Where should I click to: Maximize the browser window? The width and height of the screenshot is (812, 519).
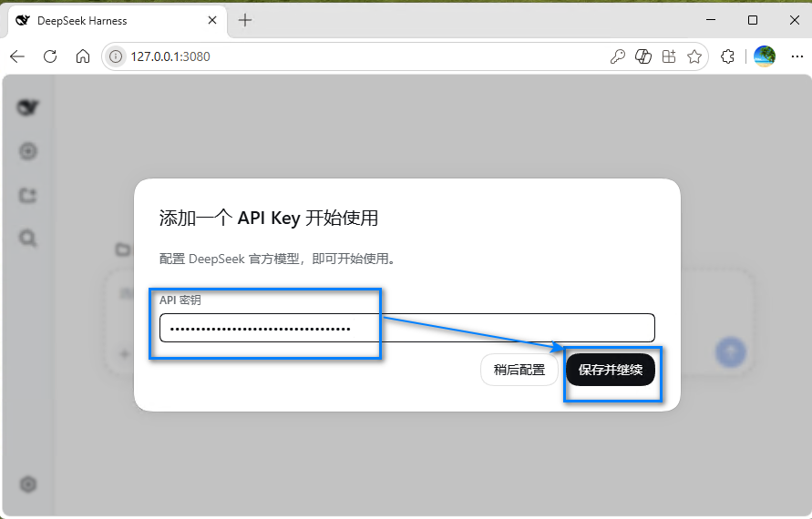(x=753, y=20)
